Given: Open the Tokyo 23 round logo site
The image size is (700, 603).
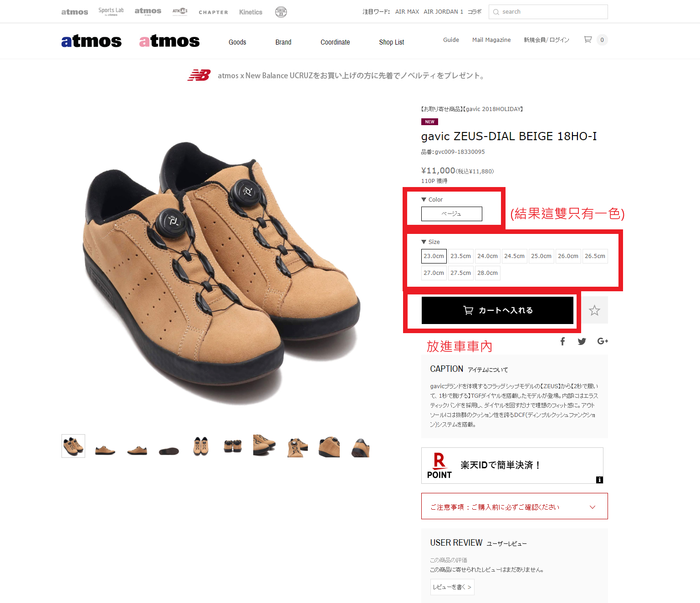Looking at the screenshot, I should pyautogui.click(x=281, y=12).
